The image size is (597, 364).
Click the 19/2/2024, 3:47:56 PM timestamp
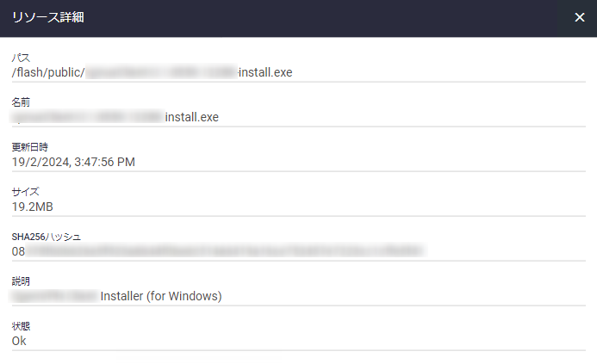pos(73,162)
